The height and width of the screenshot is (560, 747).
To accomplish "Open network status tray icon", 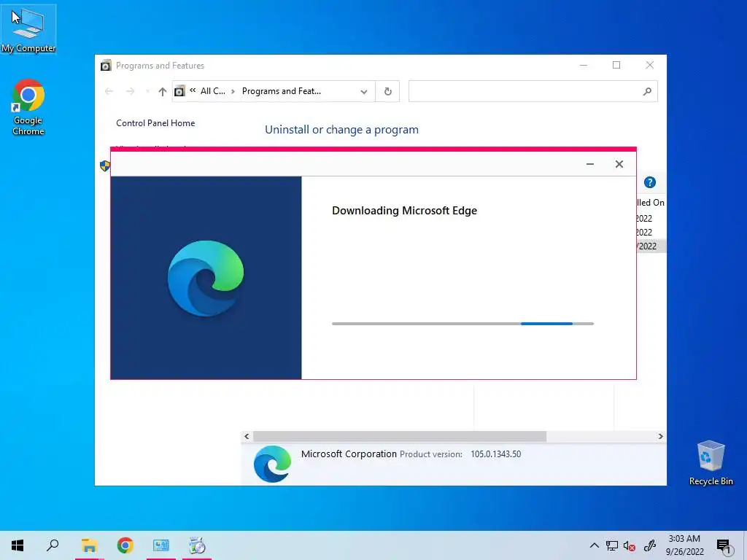I will pos(612,545).
